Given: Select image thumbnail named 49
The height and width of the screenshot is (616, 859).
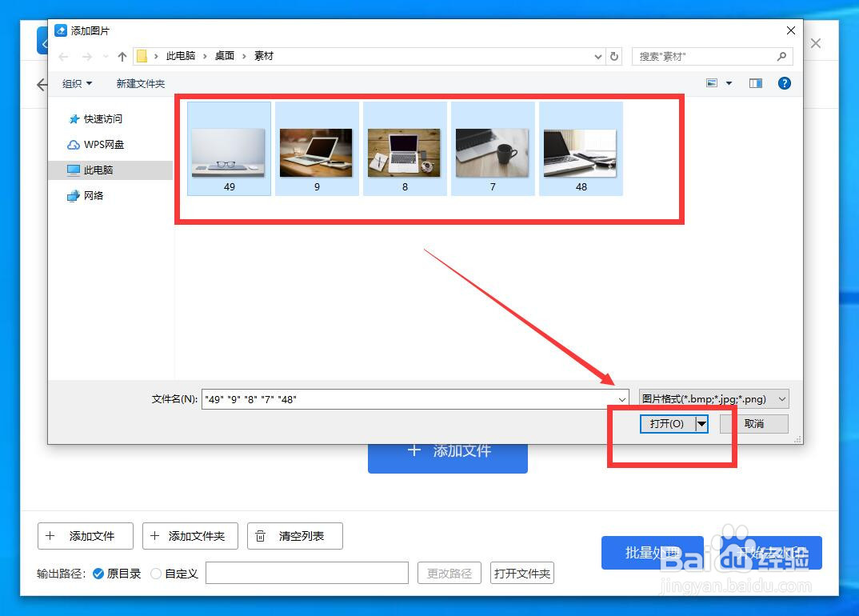Looking at the screenshot, I should pos(229,149).
